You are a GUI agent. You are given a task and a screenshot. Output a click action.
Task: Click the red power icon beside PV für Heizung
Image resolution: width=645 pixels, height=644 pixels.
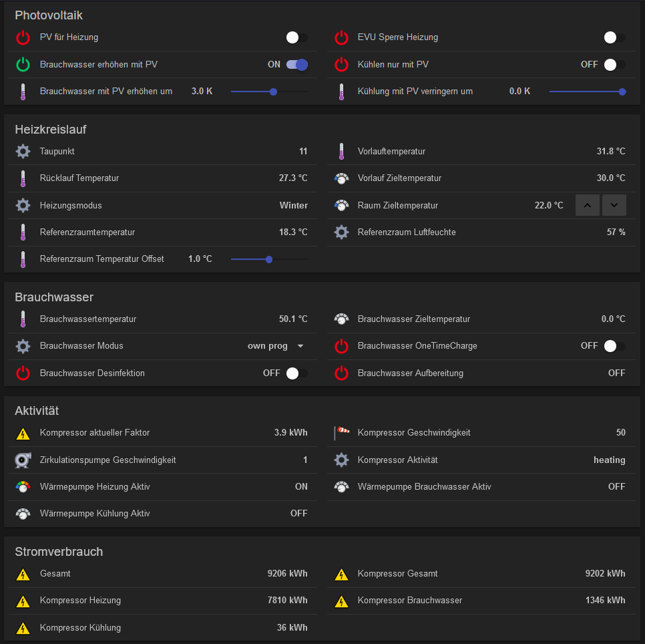(23, 37)
